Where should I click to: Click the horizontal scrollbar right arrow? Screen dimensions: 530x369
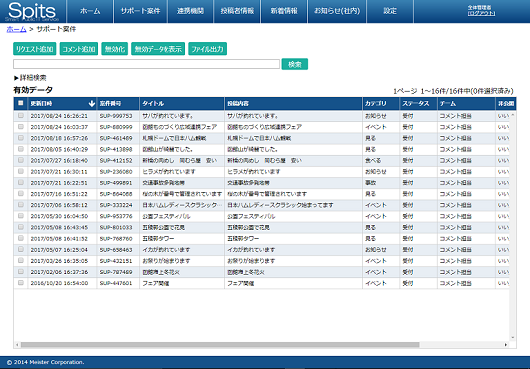pos(506,345)
